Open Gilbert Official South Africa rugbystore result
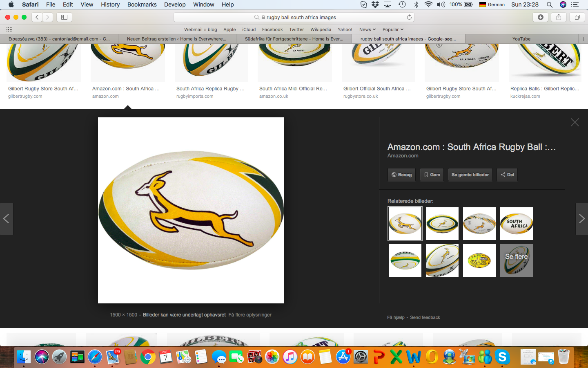The height and width of the screenshot is (368, 588). coord(377,89)
